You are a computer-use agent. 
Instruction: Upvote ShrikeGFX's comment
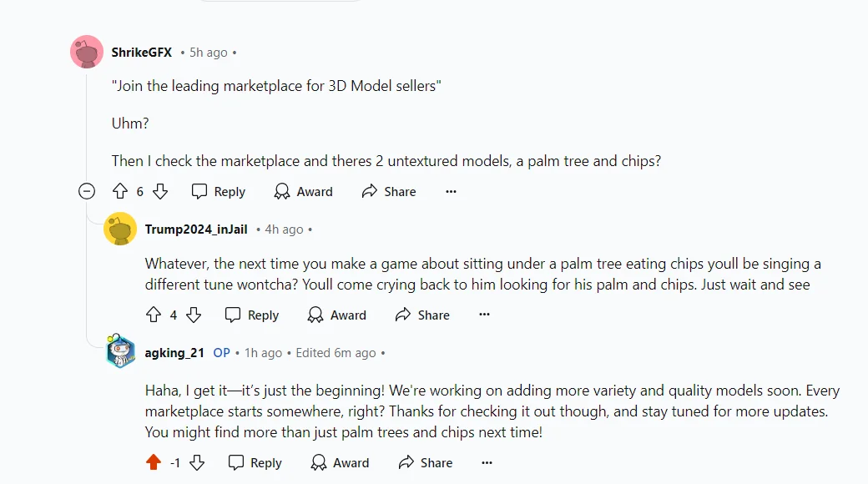120,191
